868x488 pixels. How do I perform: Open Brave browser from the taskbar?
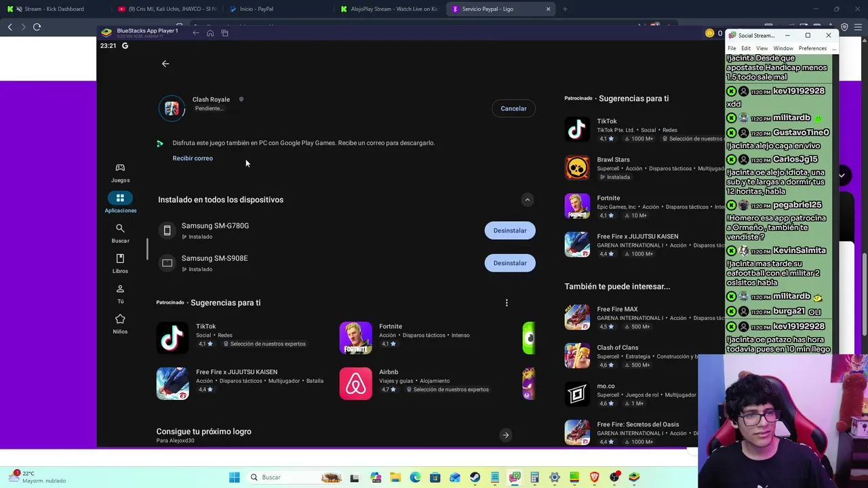(595, 477)
